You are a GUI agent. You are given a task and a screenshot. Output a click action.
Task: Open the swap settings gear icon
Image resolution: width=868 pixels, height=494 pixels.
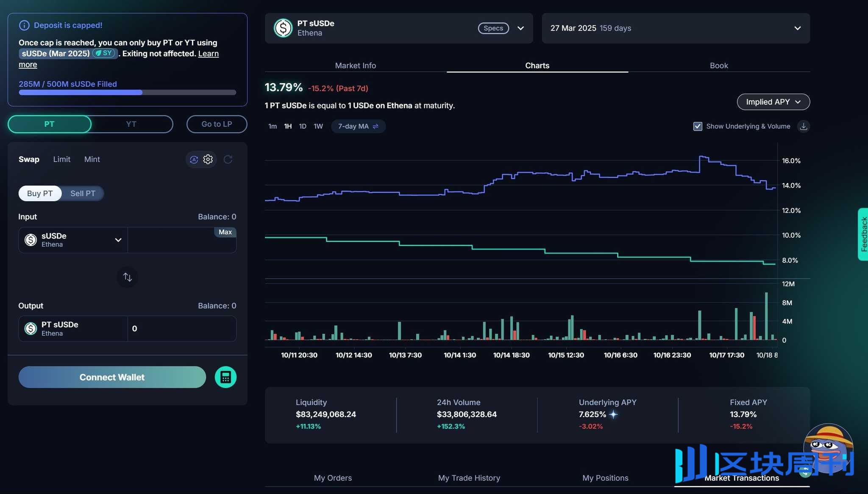tap(208, 159)
